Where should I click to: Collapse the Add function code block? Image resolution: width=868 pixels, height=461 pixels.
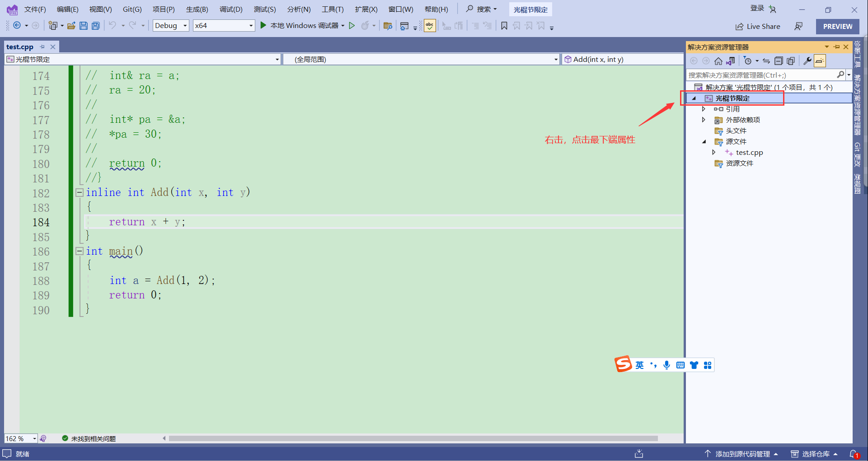[80, 192]
